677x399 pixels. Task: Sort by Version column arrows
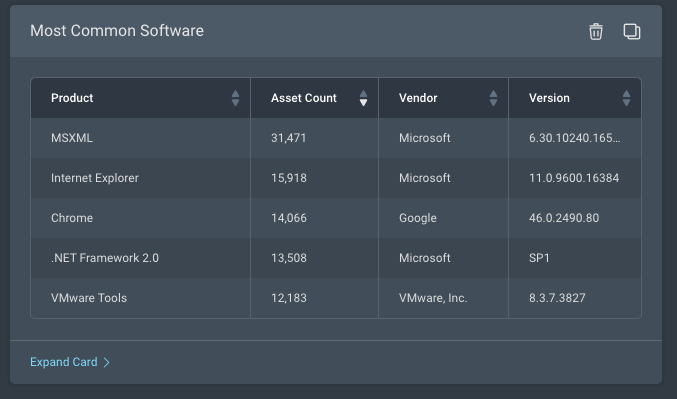[x=626, y=98]
